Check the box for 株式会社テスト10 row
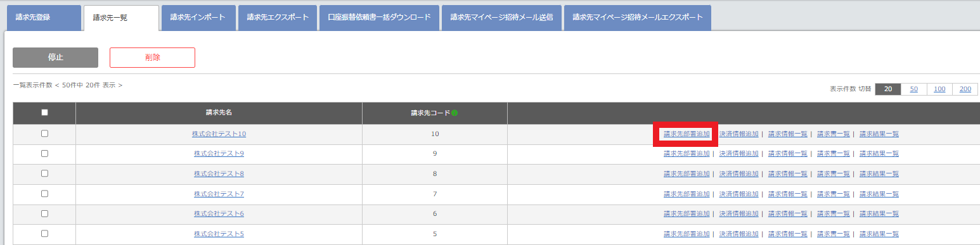 pyautogui.click(x=44, y=134)
